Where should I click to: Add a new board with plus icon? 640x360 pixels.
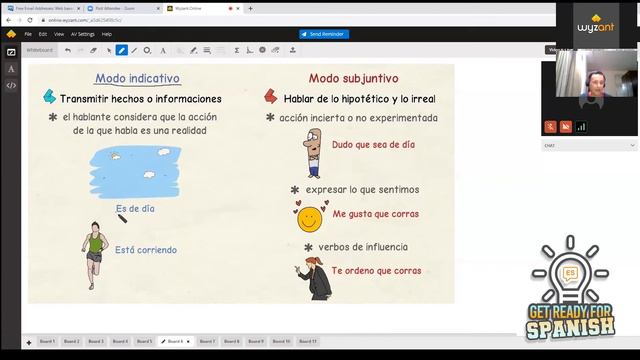[29, 342]
